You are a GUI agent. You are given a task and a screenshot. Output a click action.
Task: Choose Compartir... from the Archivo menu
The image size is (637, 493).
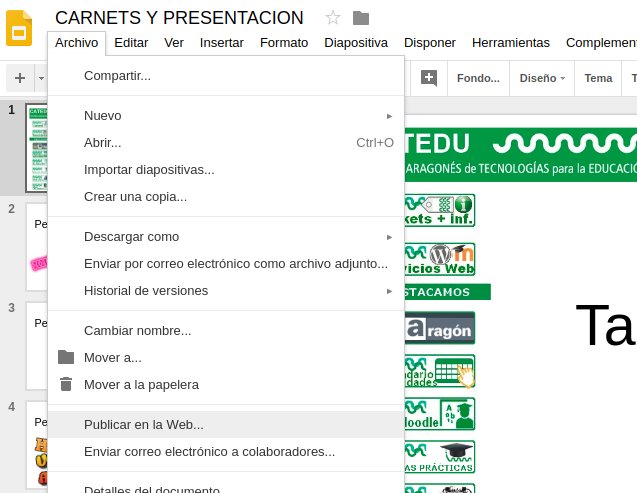[226, 76]
